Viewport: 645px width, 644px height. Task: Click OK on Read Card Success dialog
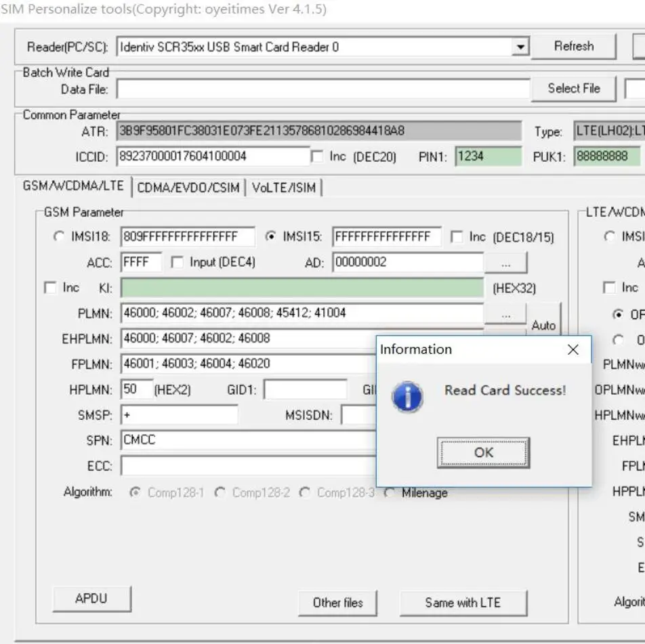click(482, 452)
